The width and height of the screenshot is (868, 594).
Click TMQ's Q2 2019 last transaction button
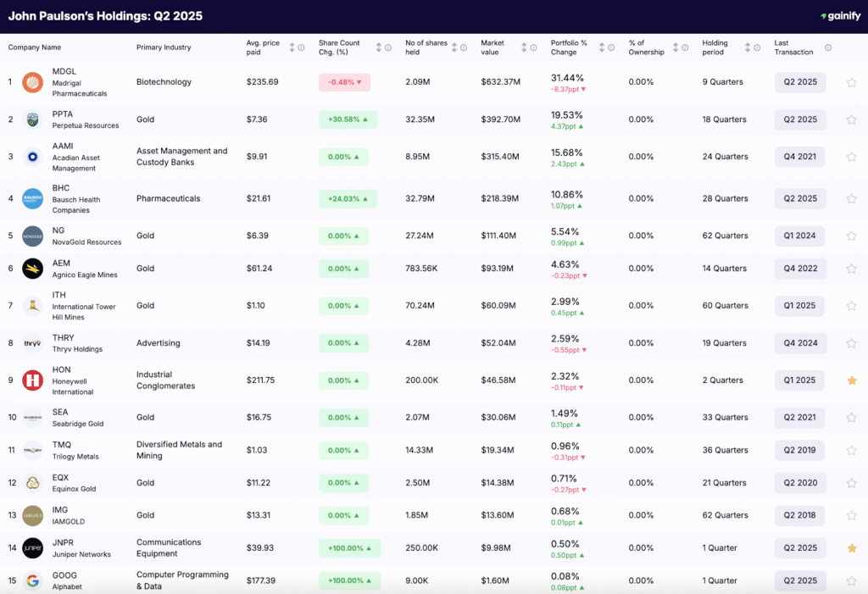tap(799, 450)
